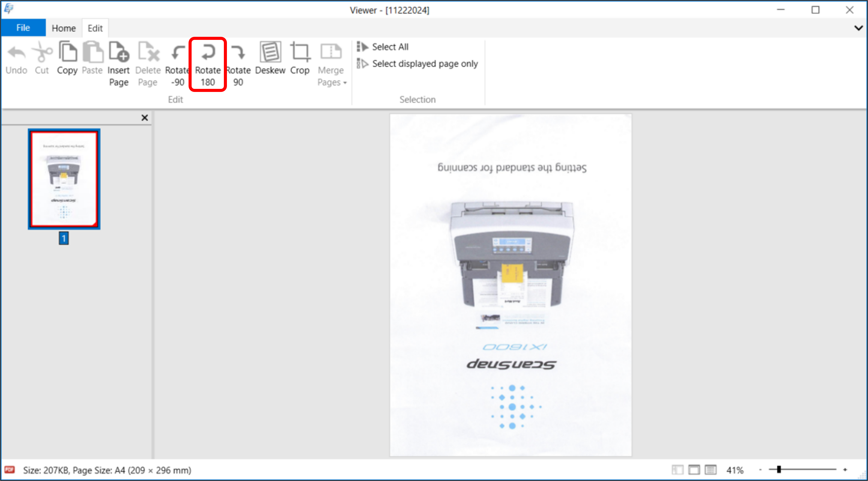Click Select displayed page only

click(x=417, y=64)
